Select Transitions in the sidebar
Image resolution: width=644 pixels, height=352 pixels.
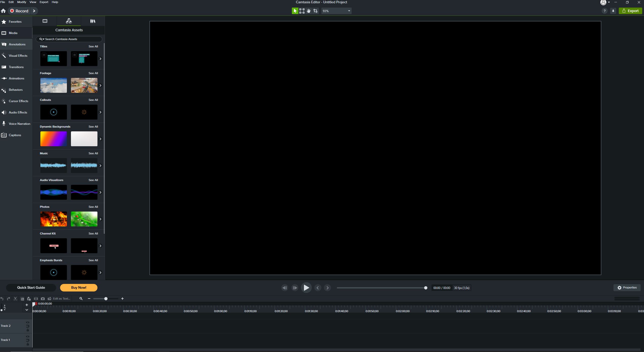16,67
